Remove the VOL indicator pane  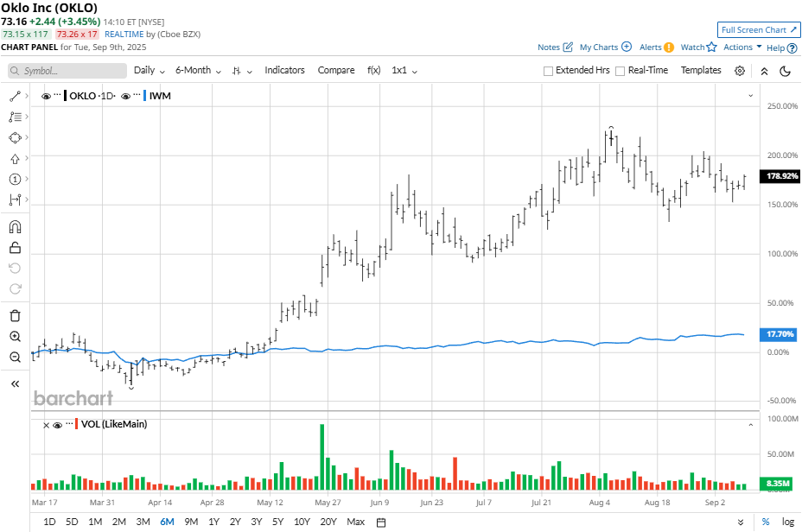46,425
